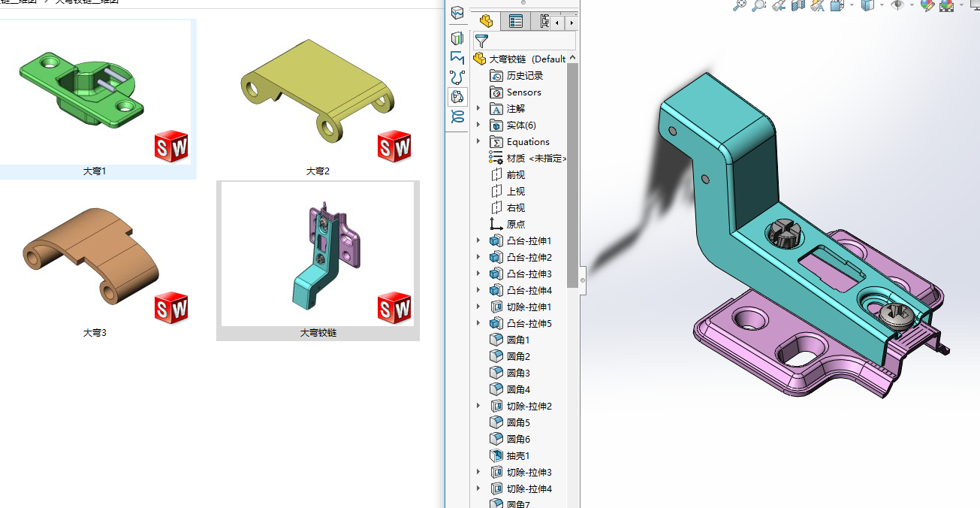This screenshot has width=980, height=508.
Task: Open the View Orientation dropdown arrow
Action: coord(852,5)
